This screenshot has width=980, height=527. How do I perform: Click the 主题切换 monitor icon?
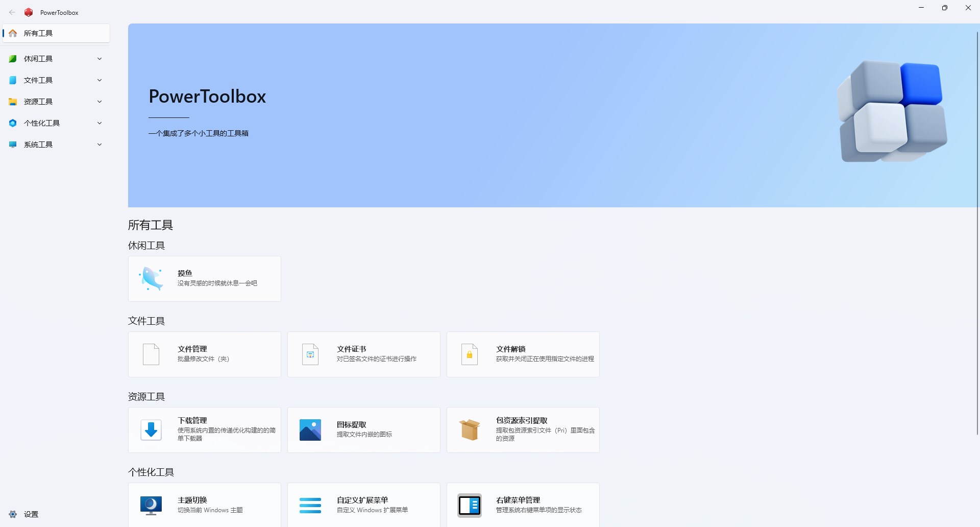tap(151, 506)
